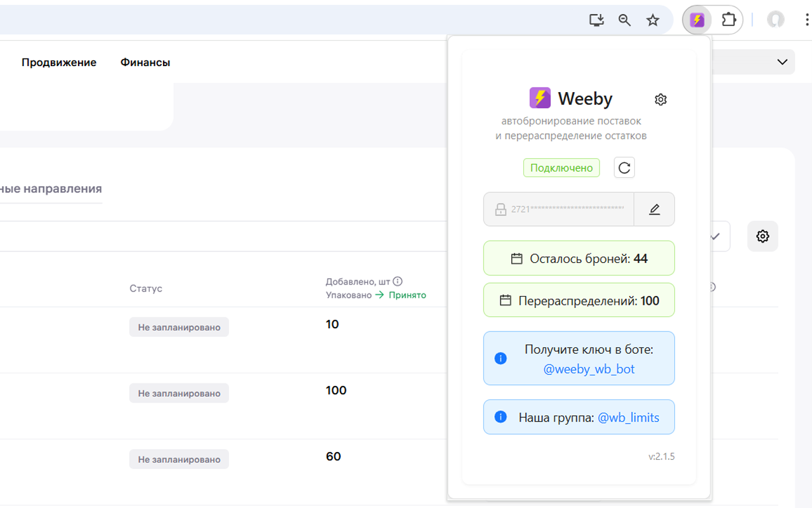Open the @wb_limits group link
Image resolution: width=812 pixels, height=508 pixels.
pos(629,418)
